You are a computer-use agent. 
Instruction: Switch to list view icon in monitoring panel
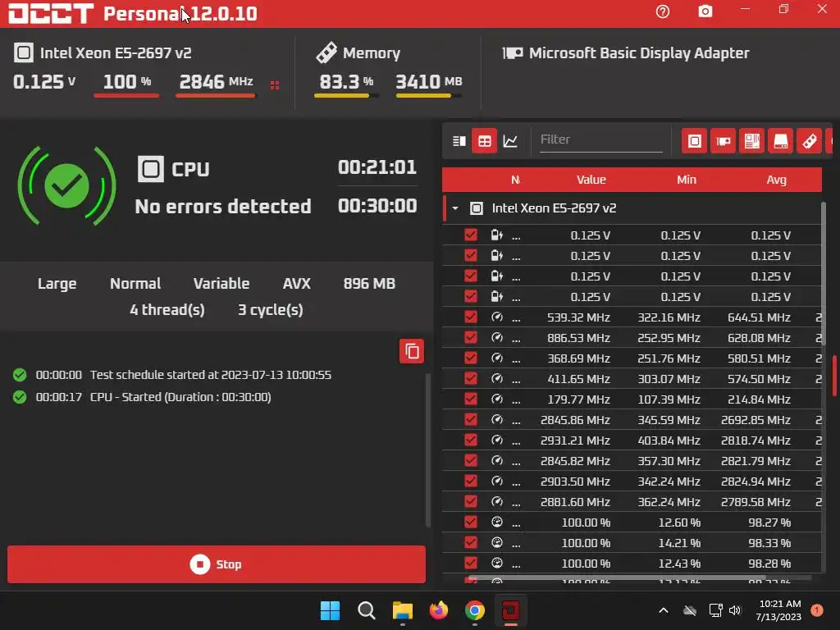tap(459, 141)
